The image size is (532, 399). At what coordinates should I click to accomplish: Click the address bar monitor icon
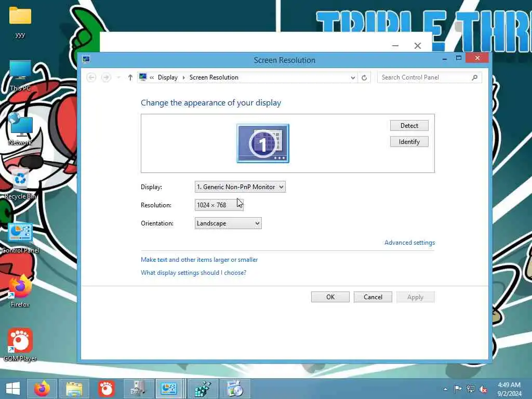click(x=143, y=77)
